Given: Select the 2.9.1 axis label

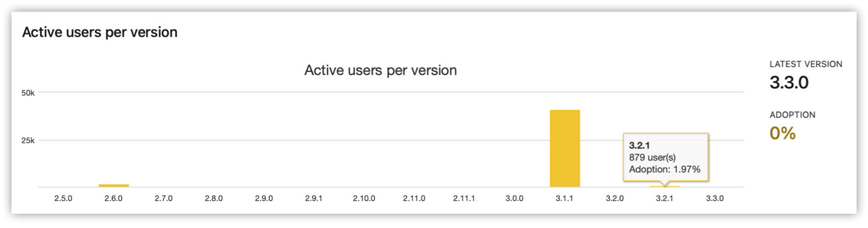Looking at the screenshot, I should coord(314,198).
